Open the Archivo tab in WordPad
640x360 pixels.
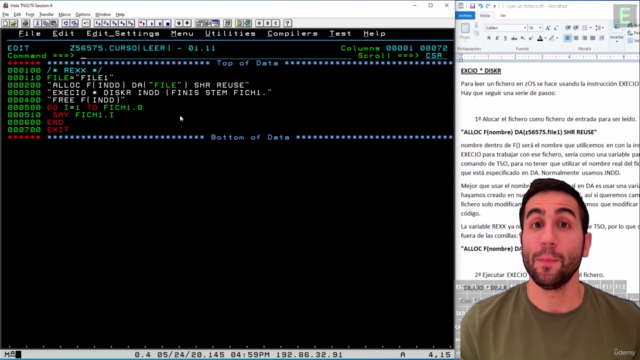pyautogui.click(x=465, y=16)
